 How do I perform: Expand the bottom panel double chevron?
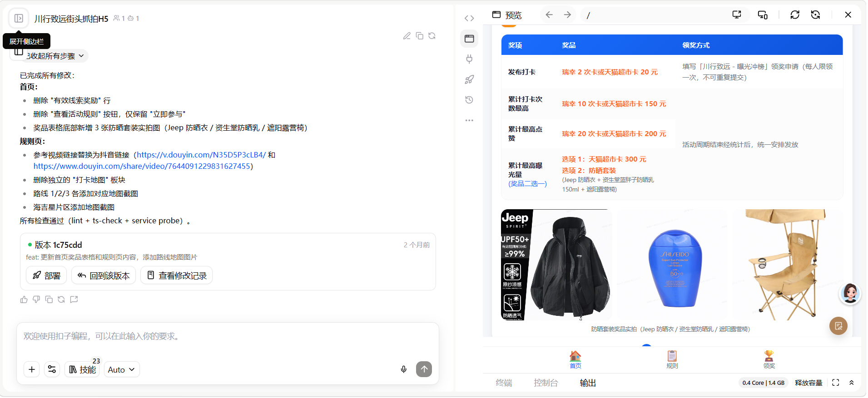click(852, 383)
